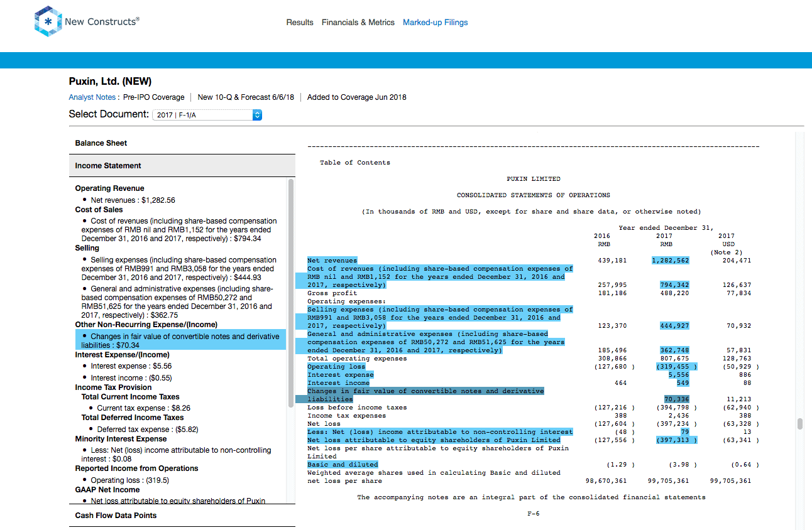Image resolution: width=812 pixels, height=530 pixels.
Task: Click New 10-Q & Forecast 6/6/18 note
Action: (x=246, y=97)
